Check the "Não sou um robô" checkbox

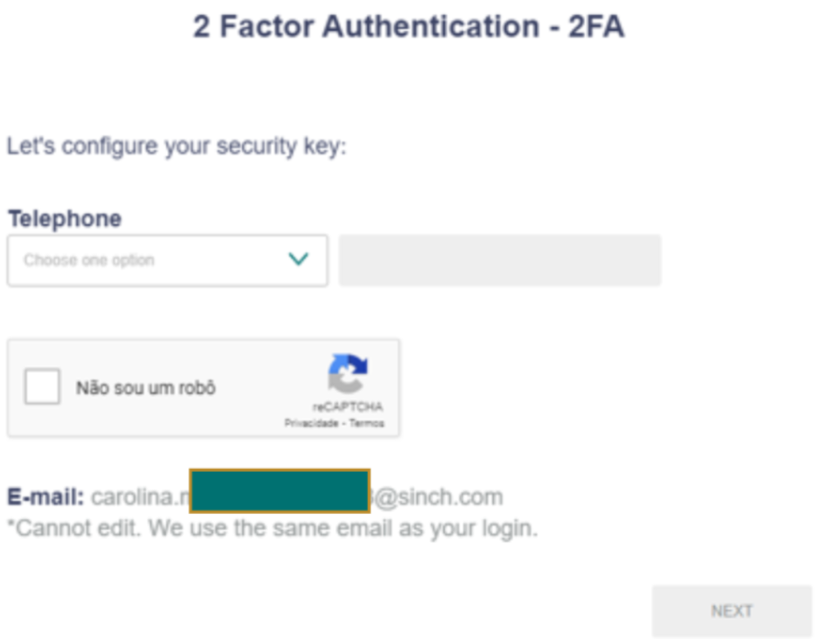pos(42,387)
